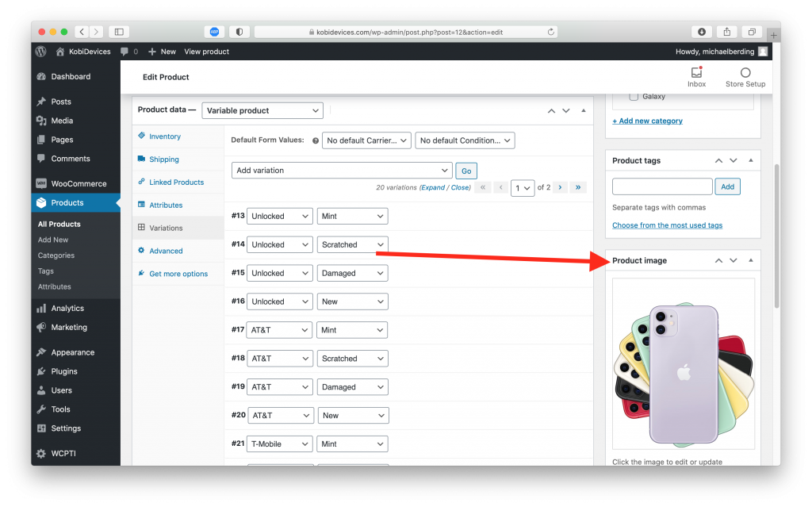812x507 pixels.
Task: Open WooCommerce menu in sidebar
Action: click(x=75, y=183)
